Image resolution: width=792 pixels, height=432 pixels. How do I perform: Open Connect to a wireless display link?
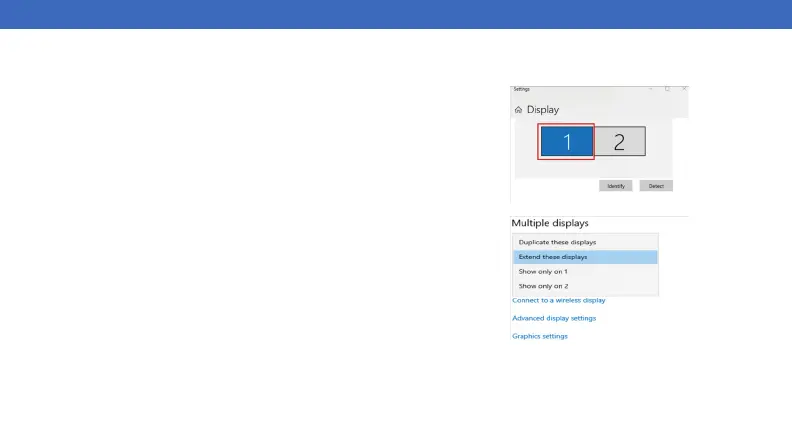559,300
